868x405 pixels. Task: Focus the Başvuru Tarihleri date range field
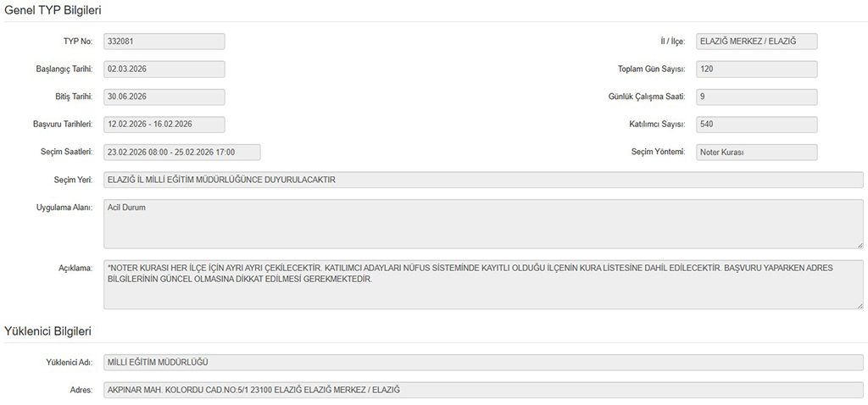164,125
